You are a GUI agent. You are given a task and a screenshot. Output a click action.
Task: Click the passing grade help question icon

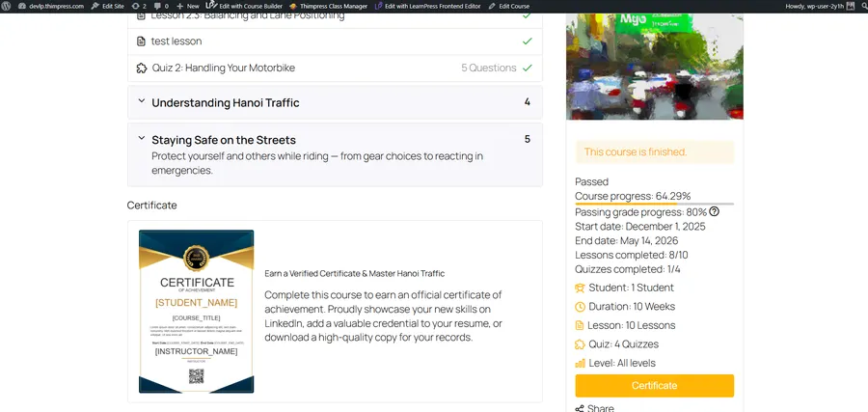714,211
